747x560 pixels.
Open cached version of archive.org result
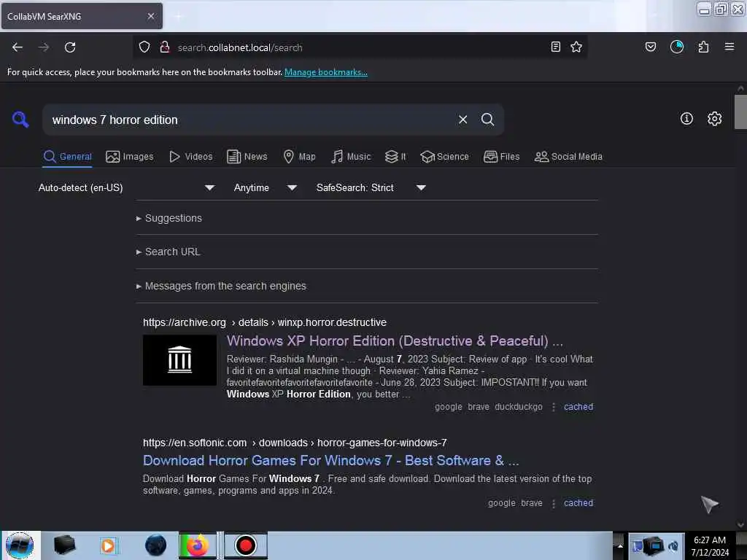[578, 407]
